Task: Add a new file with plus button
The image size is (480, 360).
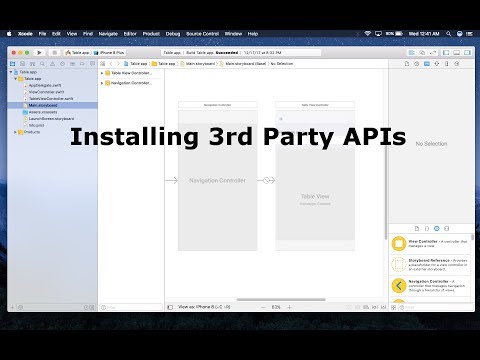Action: 12,307
